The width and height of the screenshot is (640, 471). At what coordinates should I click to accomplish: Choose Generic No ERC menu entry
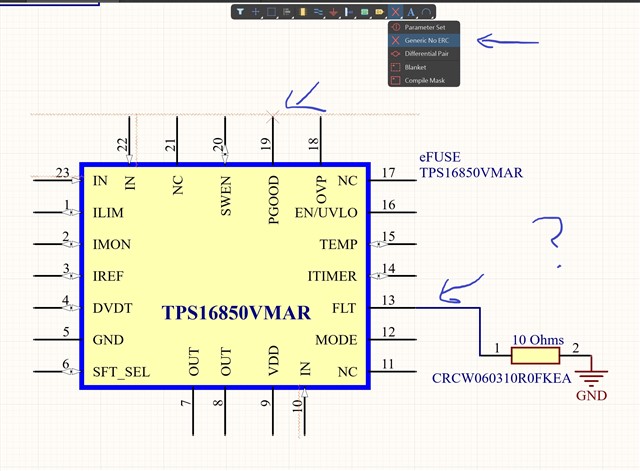(424, 40)
